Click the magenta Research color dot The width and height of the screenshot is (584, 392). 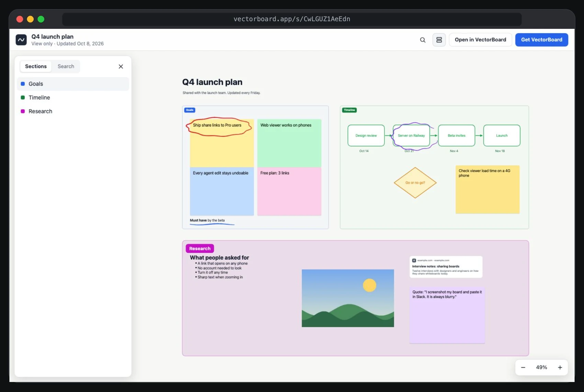coord(23,111)
